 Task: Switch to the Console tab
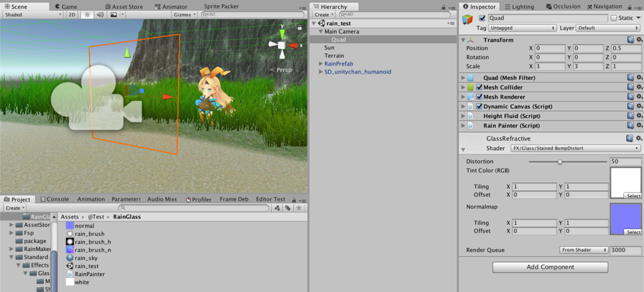(x=55, y=199)
